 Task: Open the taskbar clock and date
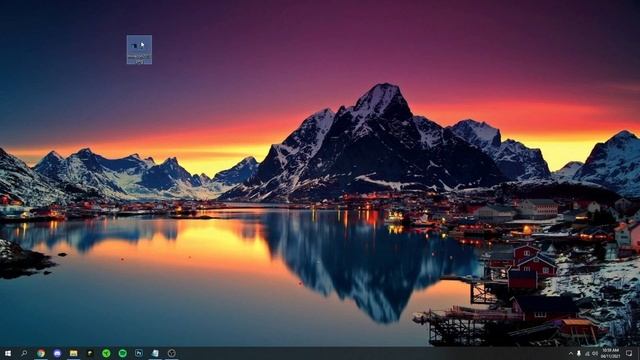click(610, 353)
